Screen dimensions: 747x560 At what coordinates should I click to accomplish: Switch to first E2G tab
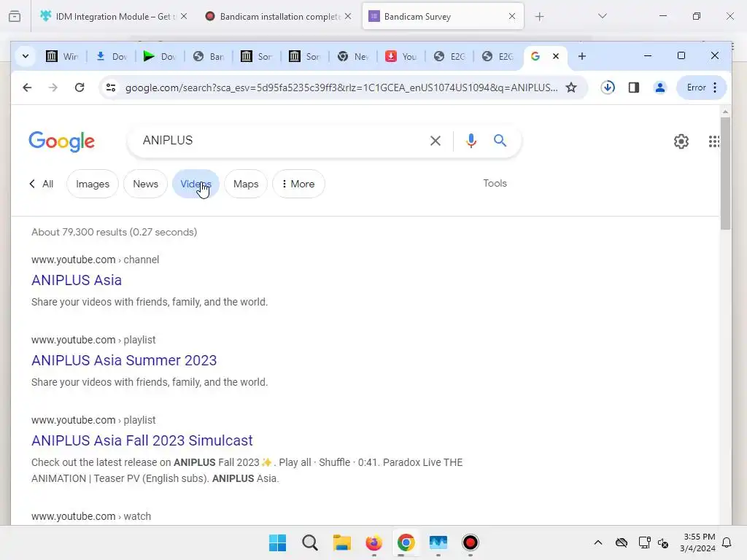click(x=449, y=56)
